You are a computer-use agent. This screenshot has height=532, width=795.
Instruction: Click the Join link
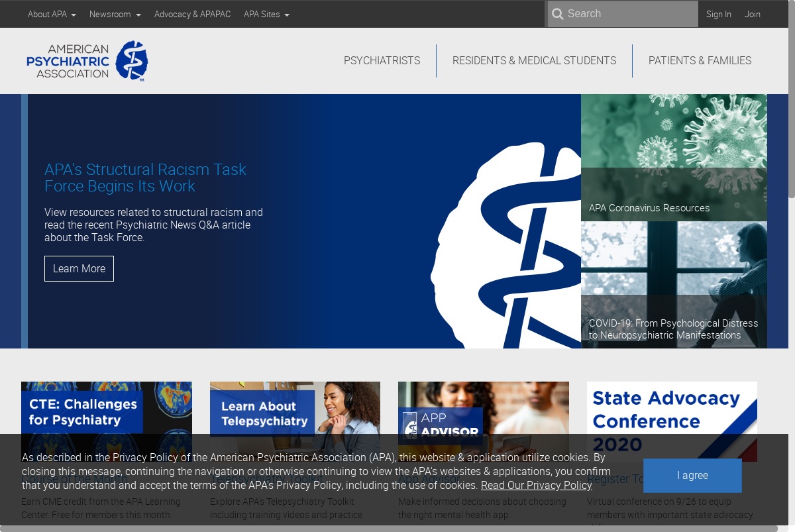pos(753,14)
